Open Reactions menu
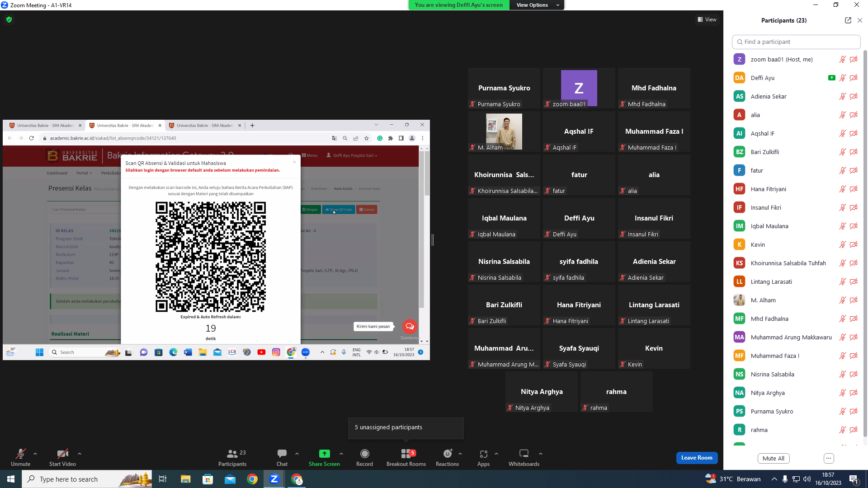 [x=447, y=457]
